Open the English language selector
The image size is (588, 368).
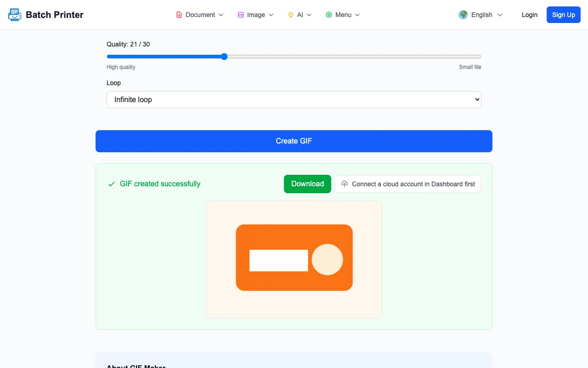[x=481, y=15]
